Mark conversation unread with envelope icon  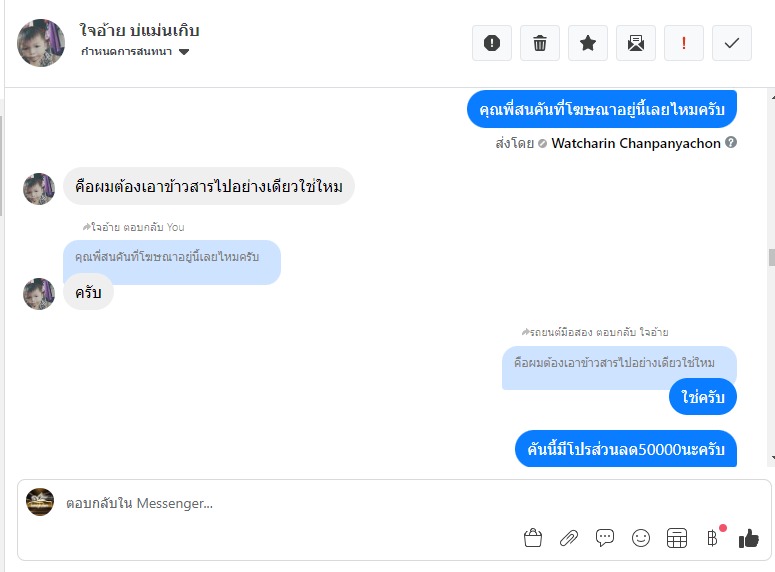tap(636, 43)
